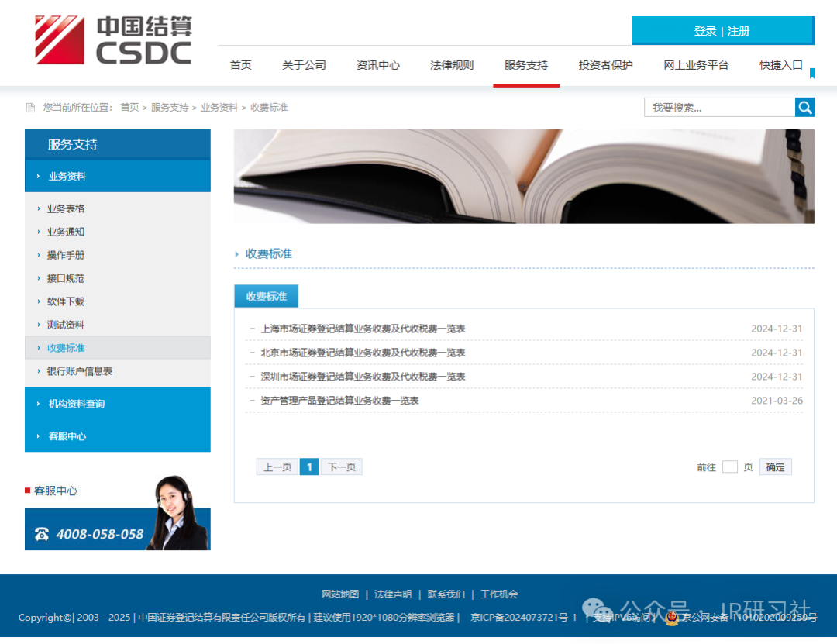The width and height of the screenshot is (837, 644).
Task: Select the 服务支持 navigation item
Action: coord(525,65)
